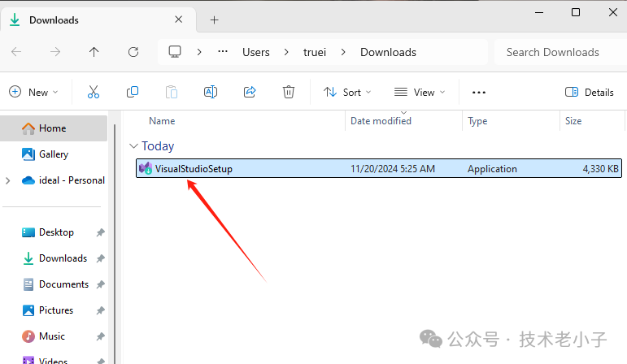Go up one folder level

click(94, 52)
